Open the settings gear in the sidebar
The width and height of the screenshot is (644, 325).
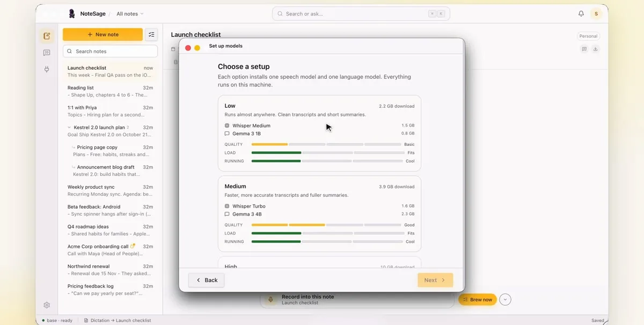point(47,305)
